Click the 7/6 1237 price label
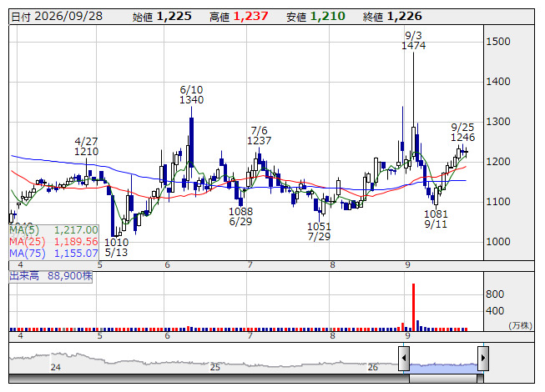Image resolution: width=545 pixels, height=392 pixels. point(259,135)
